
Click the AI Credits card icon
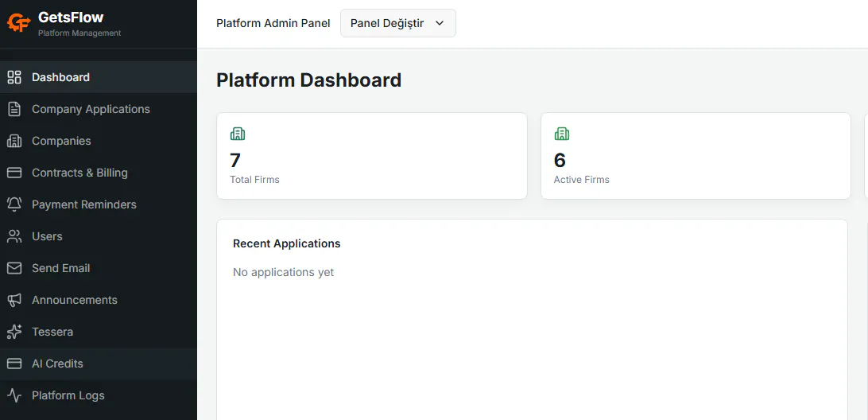14,364
